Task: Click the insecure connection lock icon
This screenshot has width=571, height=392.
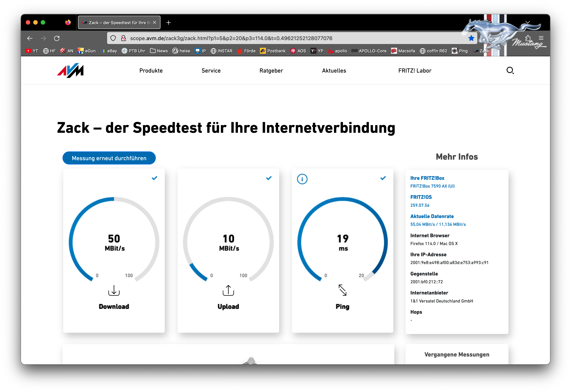Action: [124, 38]
